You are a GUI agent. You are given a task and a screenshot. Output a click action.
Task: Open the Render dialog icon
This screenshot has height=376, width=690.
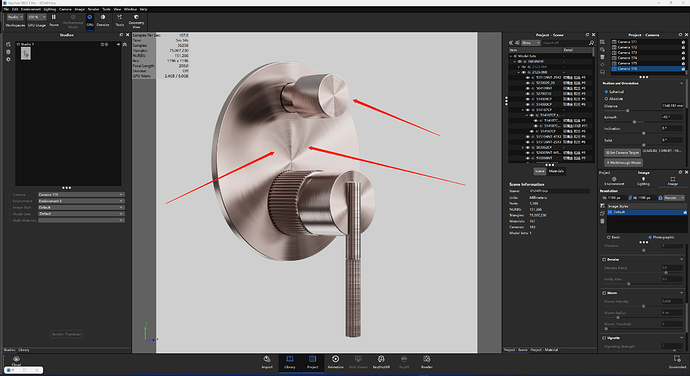coord(426,362)
